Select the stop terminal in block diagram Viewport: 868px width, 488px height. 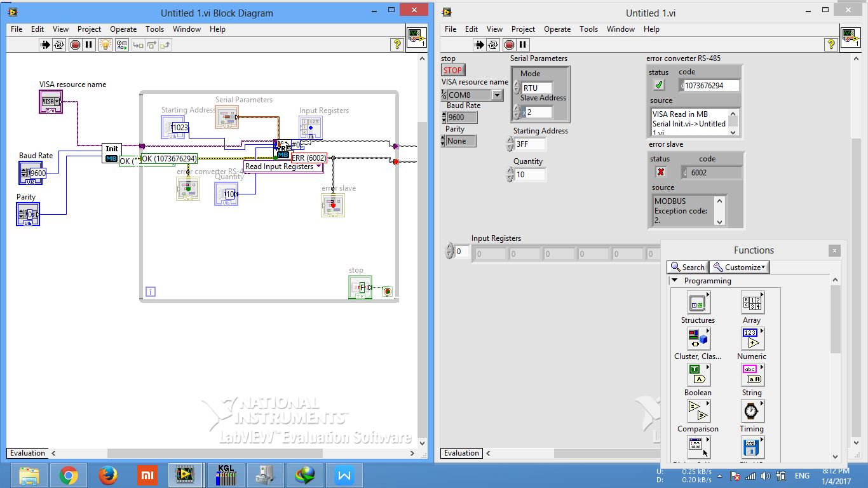pyautogui.click(x=360, y=287)
